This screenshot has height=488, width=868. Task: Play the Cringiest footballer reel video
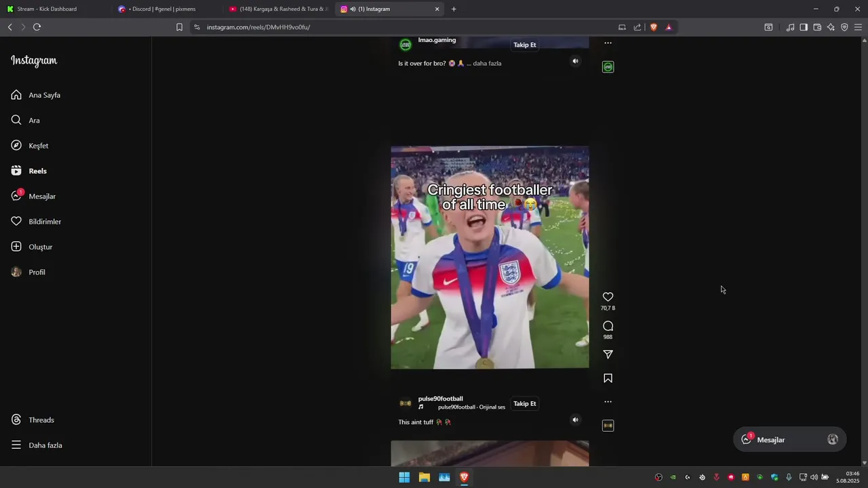(x=490, y=258)
